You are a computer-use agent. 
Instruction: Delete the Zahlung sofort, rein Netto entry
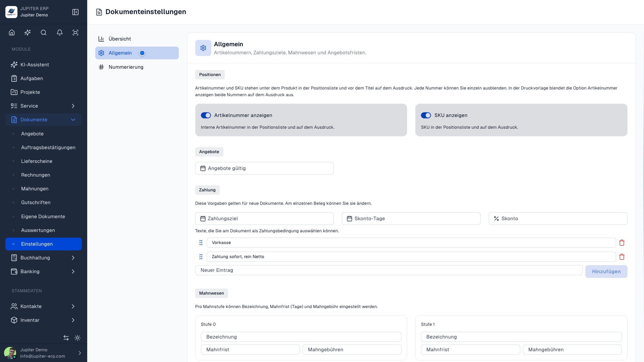click(x=622, y=257)
